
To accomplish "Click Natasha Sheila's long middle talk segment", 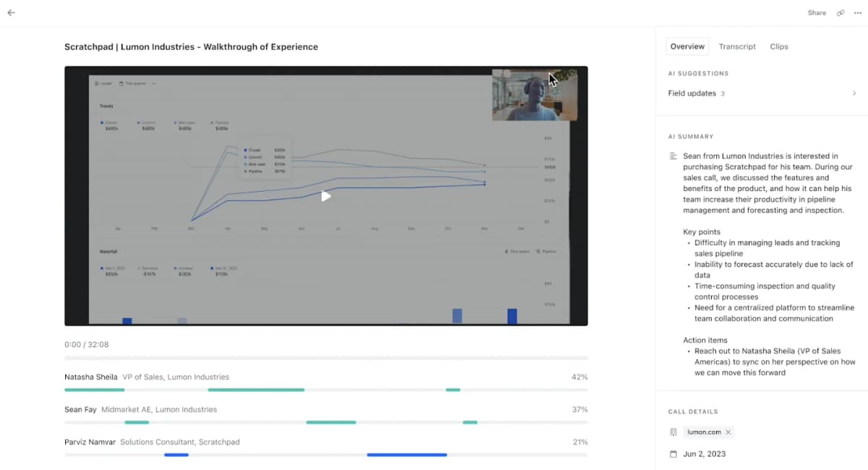I will click(256, 390).
